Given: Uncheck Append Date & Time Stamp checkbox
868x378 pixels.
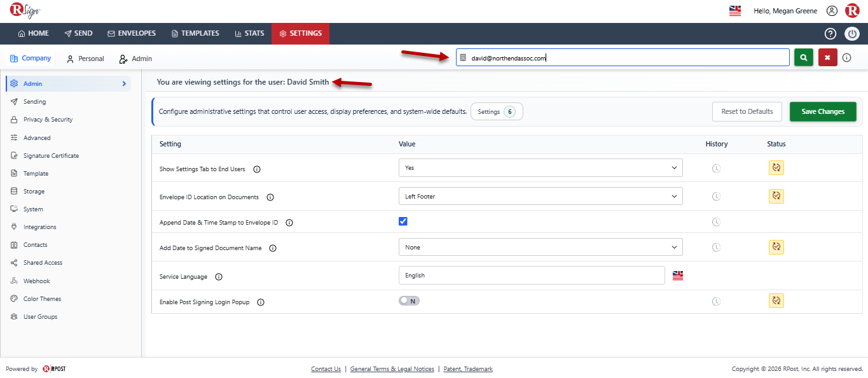Looking at the screenshot, I should pyautogui.click(x=403, y=221).
